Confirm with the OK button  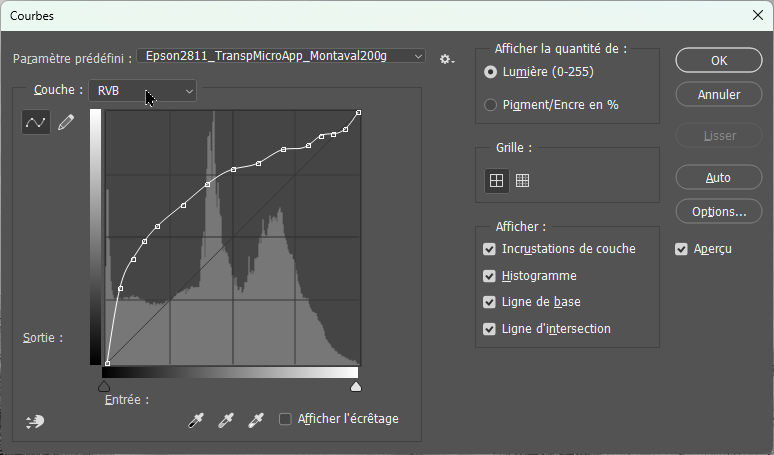point(719,60)
